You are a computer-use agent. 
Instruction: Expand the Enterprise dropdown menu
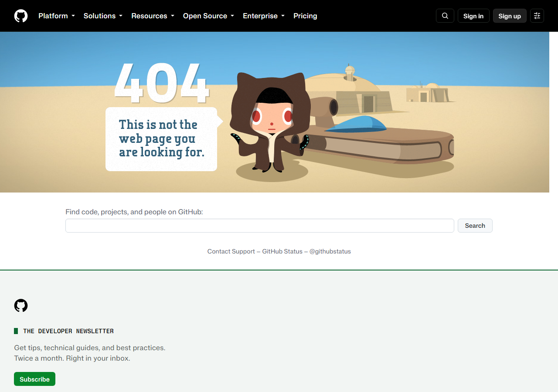pyautogui.click(x=264, y=16)
